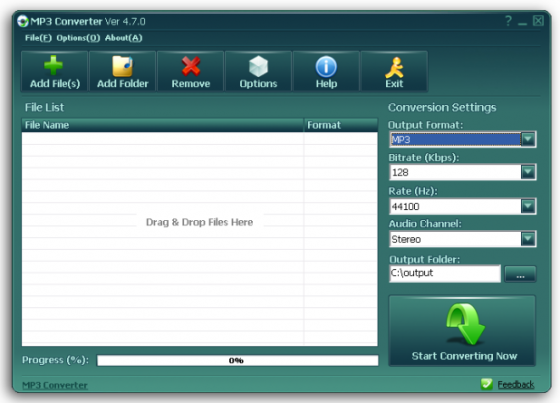This screenshot has height=403, width=560.
Task: Open the Options(O) menu
Action: [78, 38]
